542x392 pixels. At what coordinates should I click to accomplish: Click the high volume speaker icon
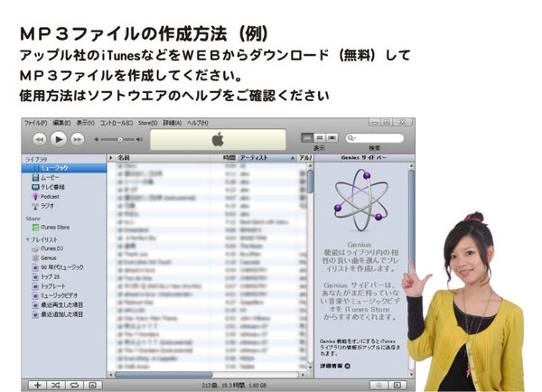(x=139, y=140)
